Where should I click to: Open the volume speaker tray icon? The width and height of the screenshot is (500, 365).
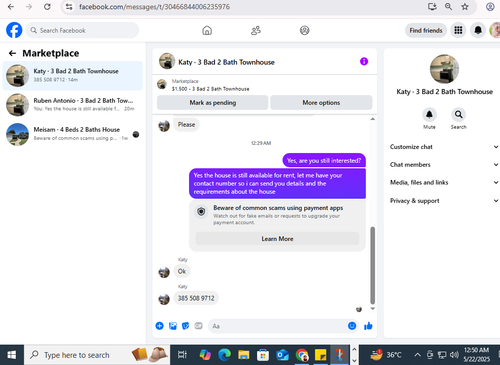(454, 355)
